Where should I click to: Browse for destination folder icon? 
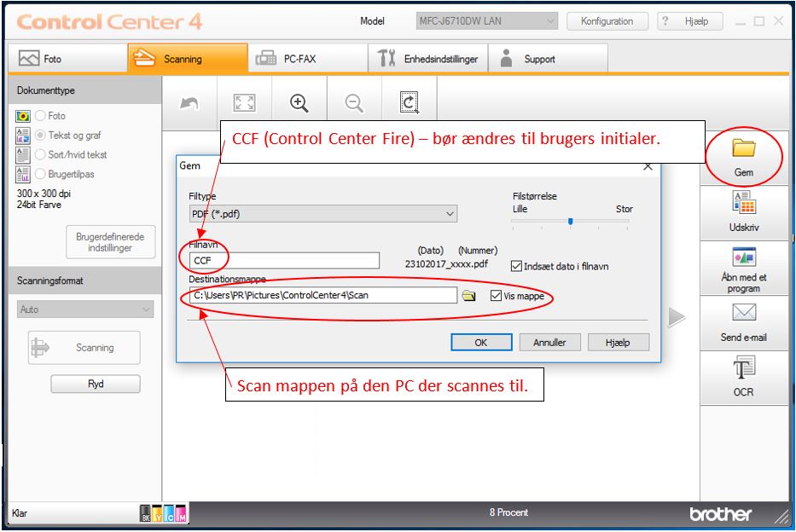[468, 296]
